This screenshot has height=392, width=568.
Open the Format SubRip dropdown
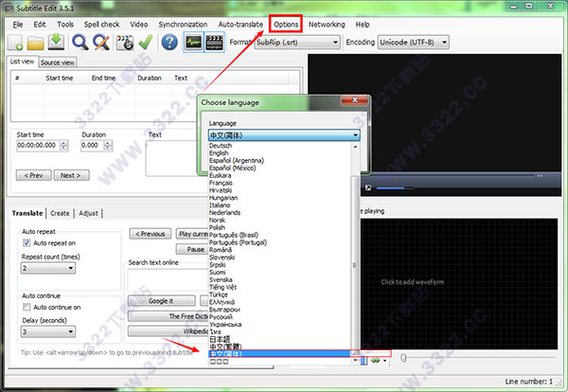[x=297, y=43]
